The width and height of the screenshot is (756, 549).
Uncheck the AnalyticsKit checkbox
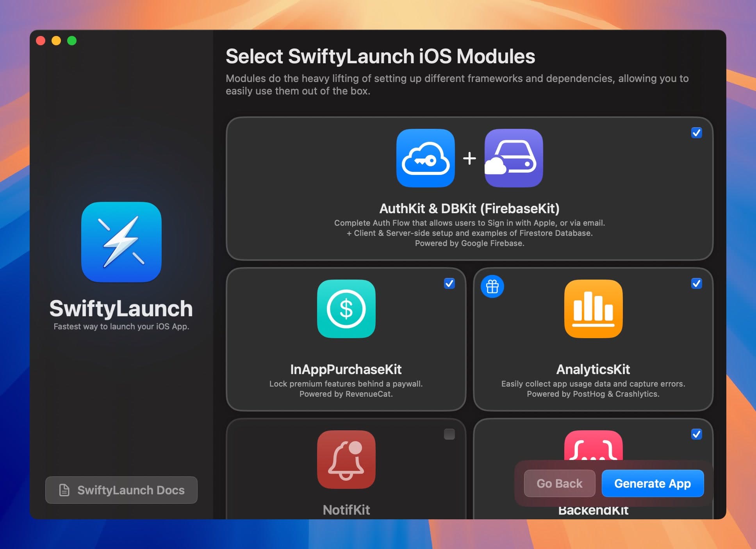click(x=697, y=283)
